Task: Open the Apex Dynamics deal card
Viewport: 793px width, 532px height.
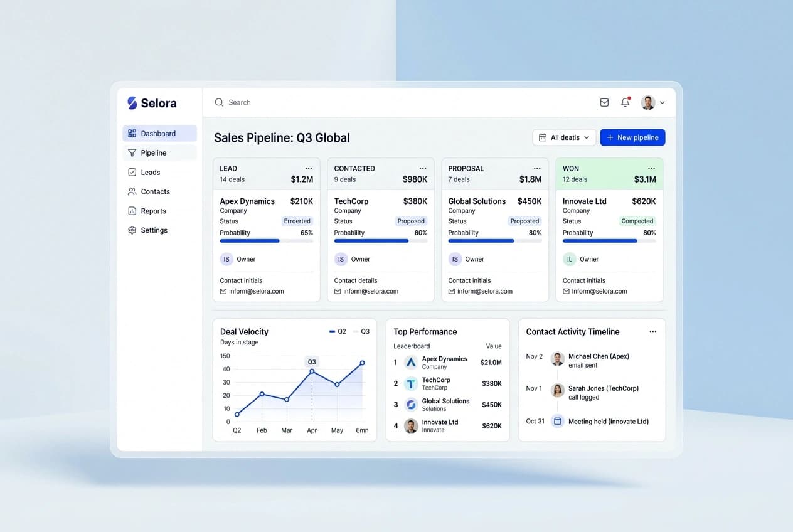Action: (266, 246)
